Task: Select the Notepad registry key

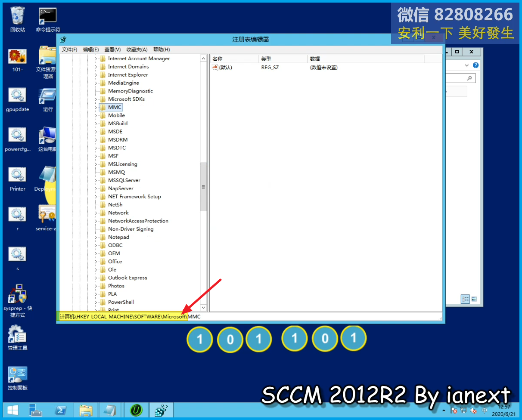Action: point(118,237)
